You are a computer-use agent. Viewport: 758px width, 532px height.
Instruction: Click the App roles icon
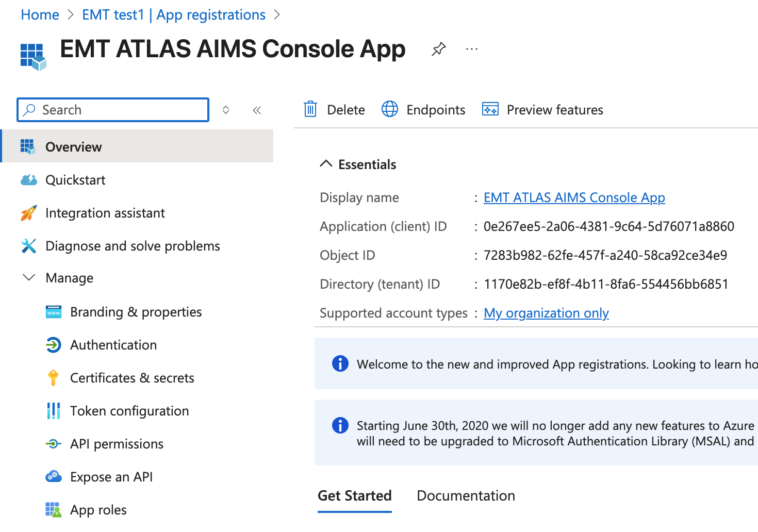click(x=54, y=510)
